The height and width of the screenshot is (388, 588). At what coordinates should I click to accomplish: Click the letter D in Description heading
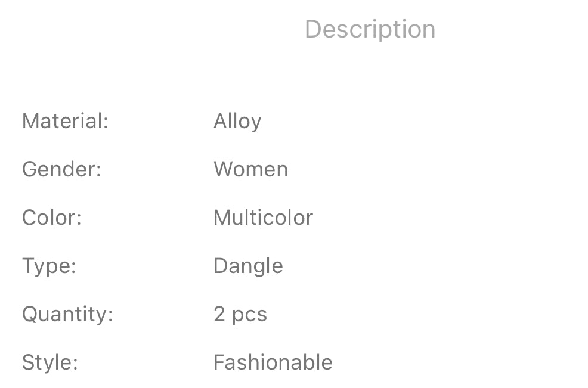click(x=313, y=29)
